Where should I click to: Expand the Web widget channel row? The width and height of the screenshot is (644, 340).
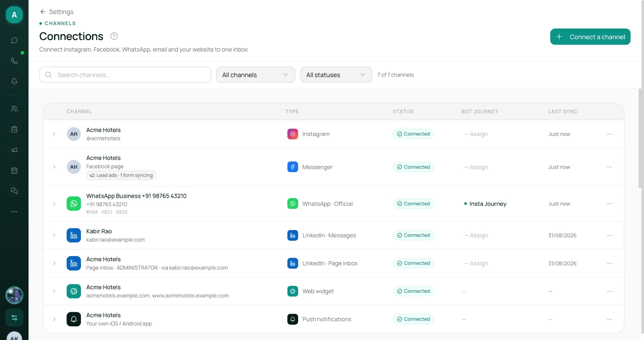pos(54,291)
